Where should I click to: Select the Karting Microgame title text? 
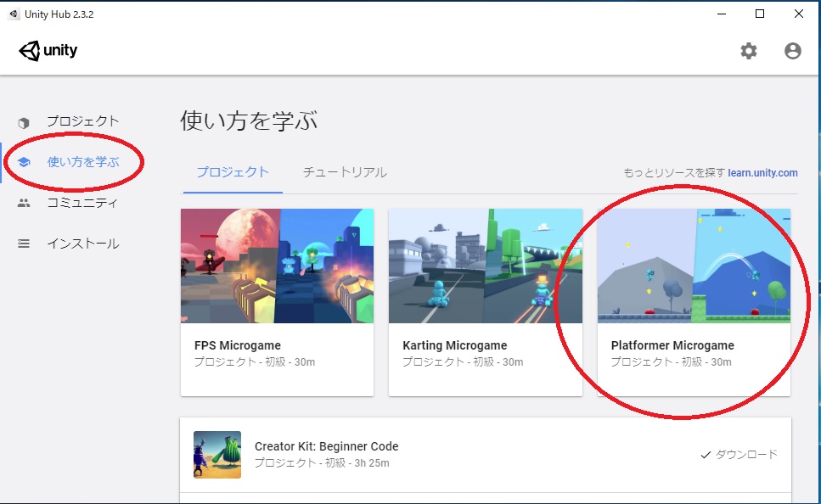pos(455,345)
